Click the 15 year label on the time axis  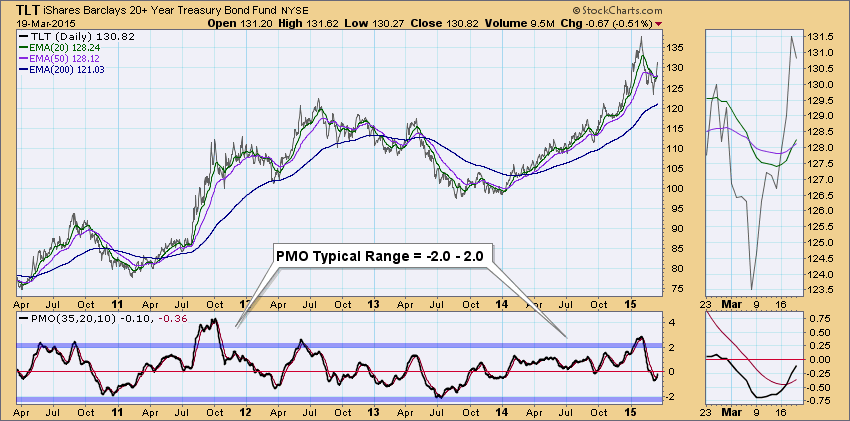(x=632, y=304)
